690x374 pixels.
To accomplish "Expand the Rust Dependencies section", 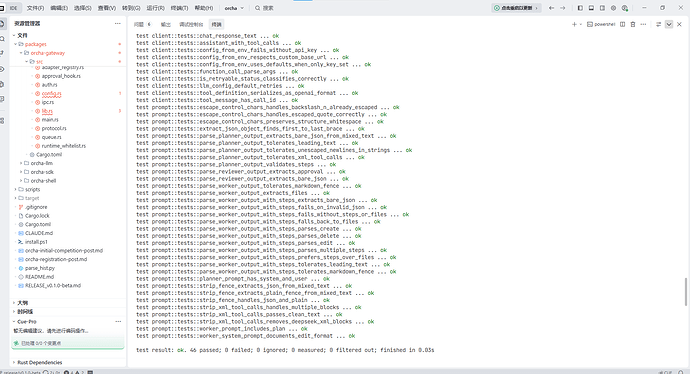I will (40, 363).
